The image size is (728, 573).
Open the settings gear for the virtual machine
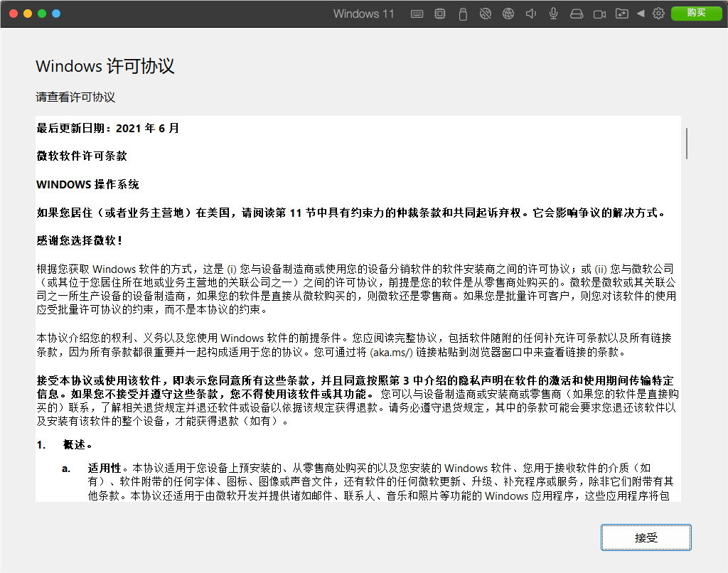coord(658,14)
